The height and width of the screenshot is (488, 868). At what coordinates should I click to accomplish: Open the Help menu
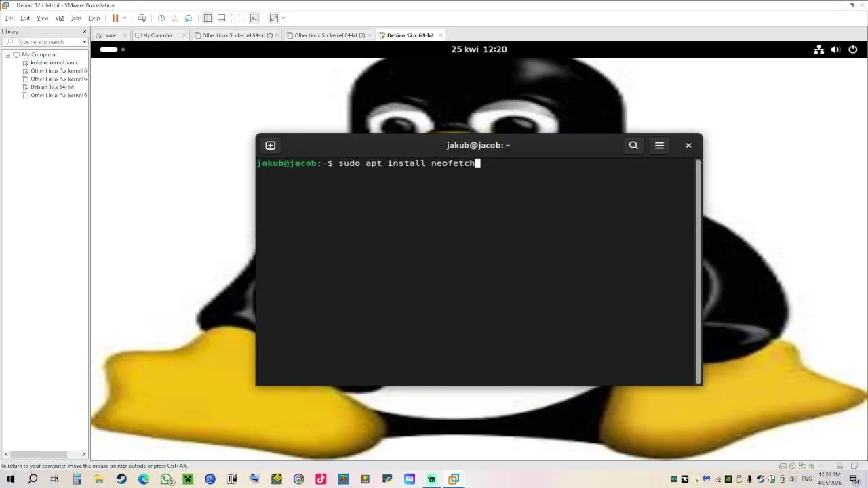[94, 18]
